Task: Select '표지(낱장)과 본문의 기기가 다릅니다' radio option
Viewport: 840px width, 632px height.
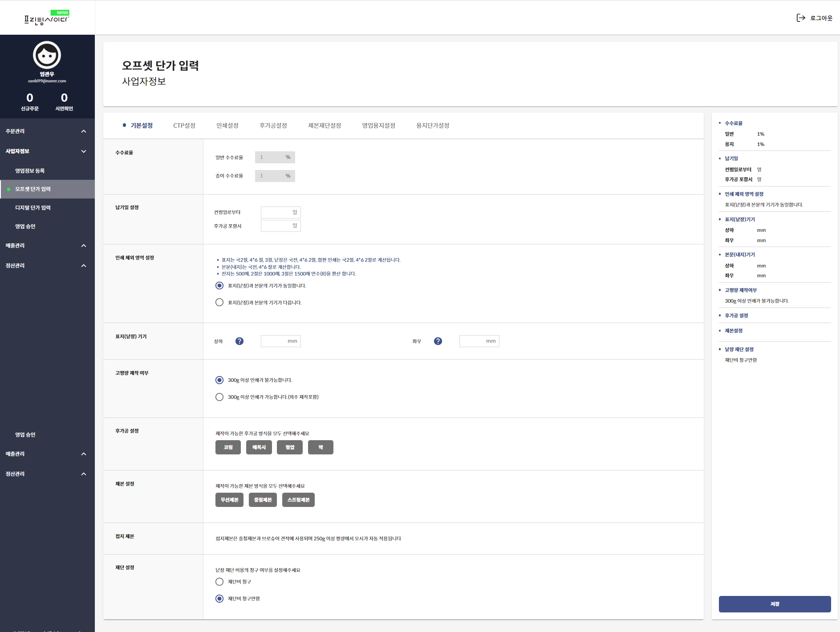Action: click(x=219, y=303)
